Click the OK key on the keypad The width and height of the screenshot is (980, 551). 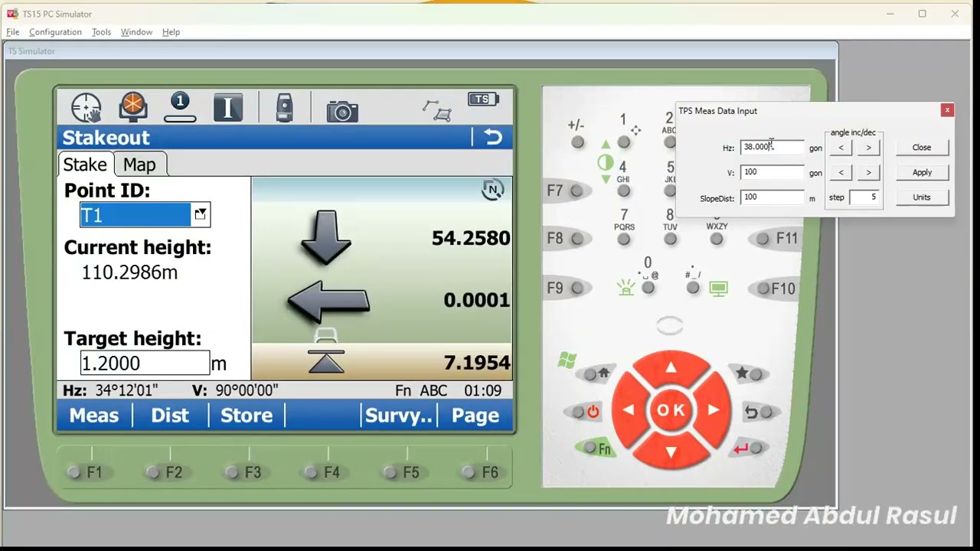[x=671, y=410]
